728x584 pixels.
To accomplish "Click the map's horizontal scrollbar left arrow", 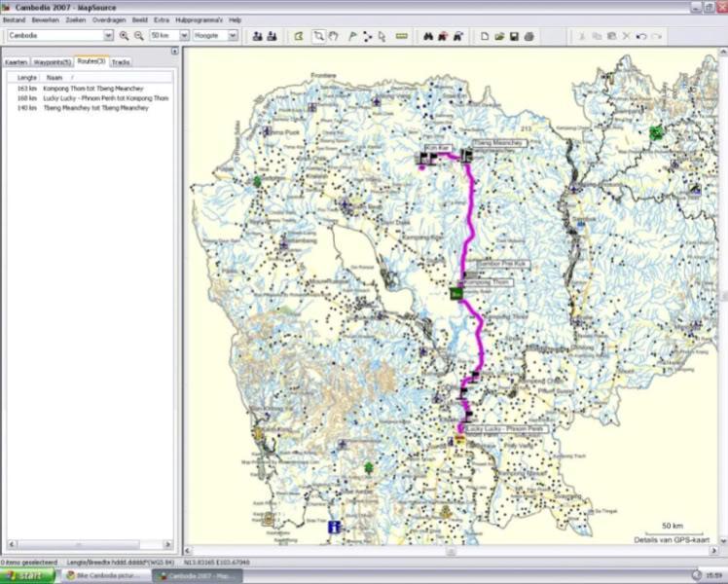I will pyautogui.click(x=188, y=551).
